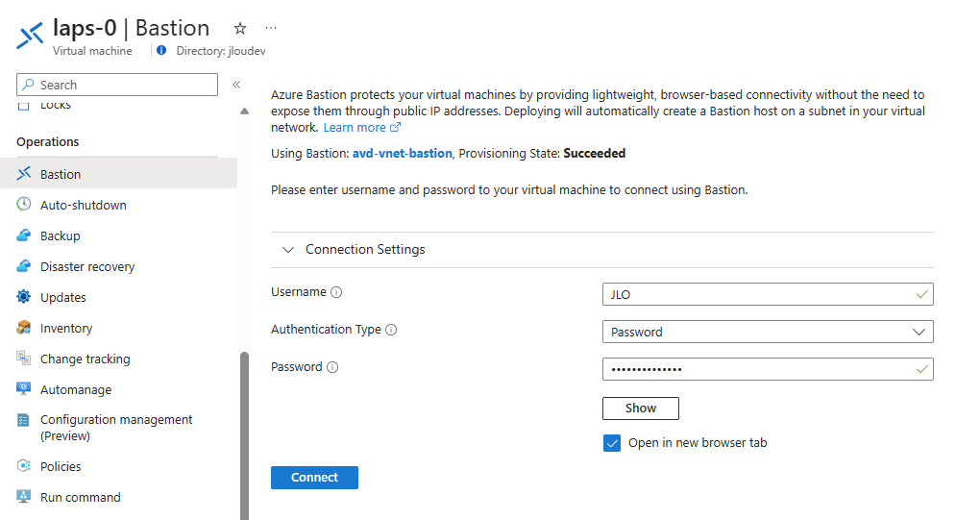Click the Username field containing JLO
Screen dimensions: 980x520
[x=768, y=294]
